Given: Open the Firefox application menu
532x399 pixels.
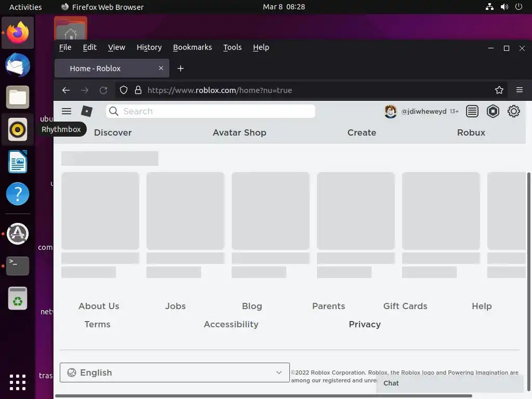Looking at the screenshot, I should 520,90.
